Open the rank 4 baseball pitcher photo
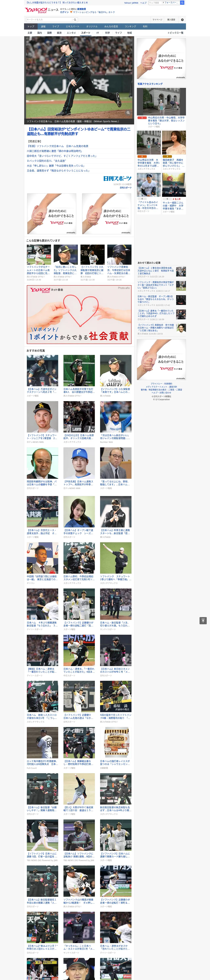This screenshot has width=210, height=980. click(x=149, y=185)
